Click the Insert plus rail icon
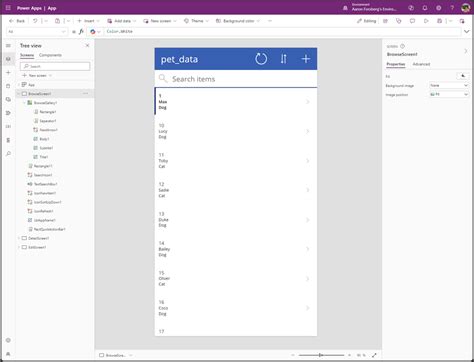The width and height of the screenshot is (474, 362). (x=8, y=72)
